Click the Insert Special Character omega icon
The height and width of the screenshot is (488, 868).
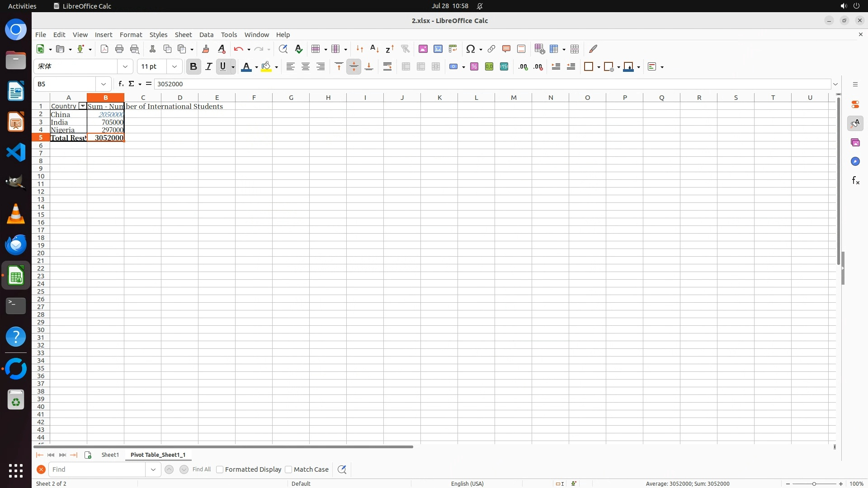pos(470,49)
